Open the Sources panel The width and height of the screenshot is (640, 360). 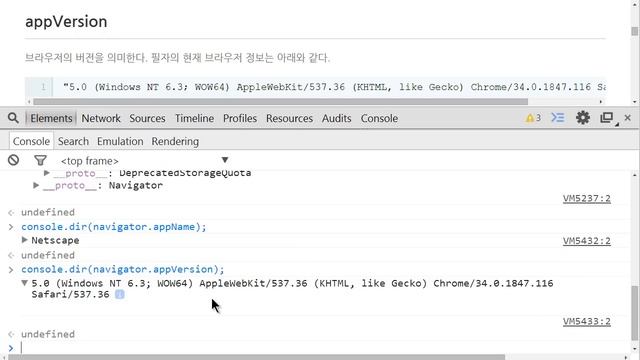pyautogui.click(x=147, y=118)
